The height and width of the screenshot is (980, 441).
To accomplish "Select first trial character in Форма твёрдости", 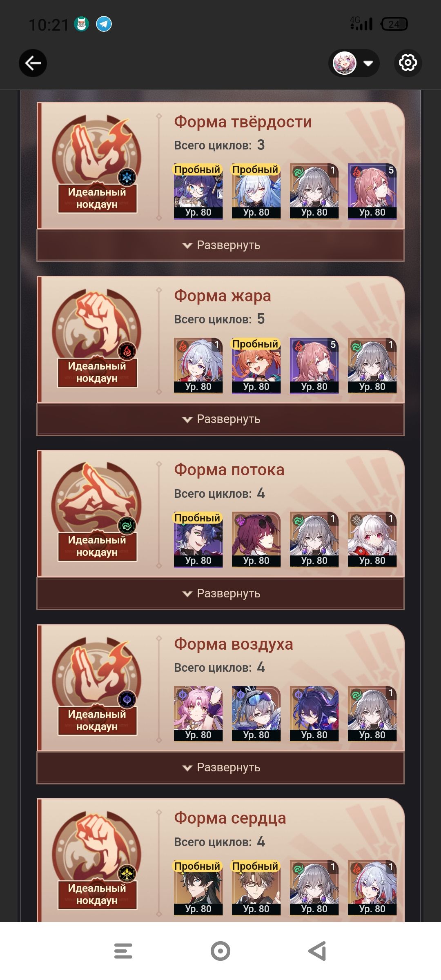I will 198,191.
